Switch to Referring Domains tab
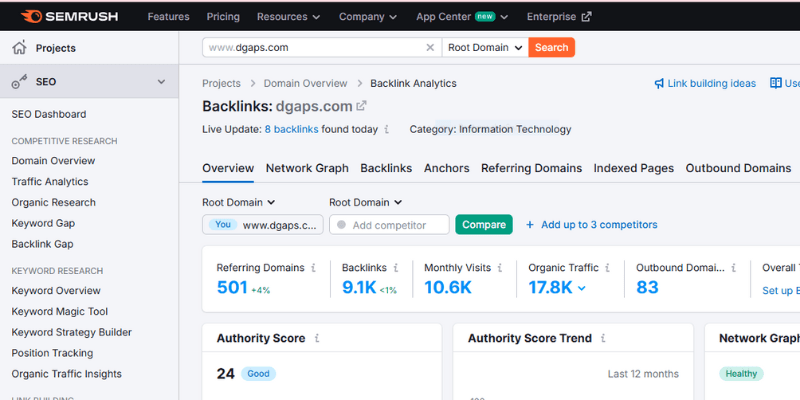The image size is (800, 400). tap(532, 168)
